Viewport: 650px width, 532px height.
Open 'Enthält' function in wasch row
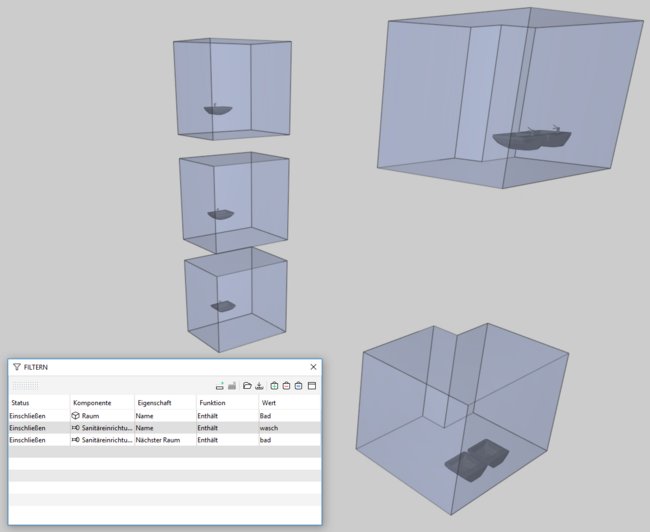pyautogui.click(x=227, y=428)
